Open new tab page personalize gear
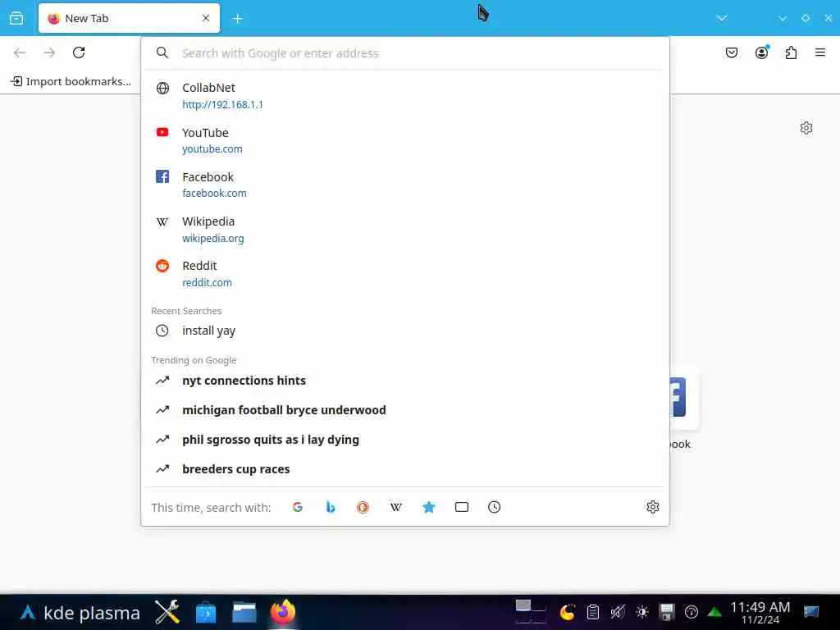840x630 pixels. coord(806,128)
